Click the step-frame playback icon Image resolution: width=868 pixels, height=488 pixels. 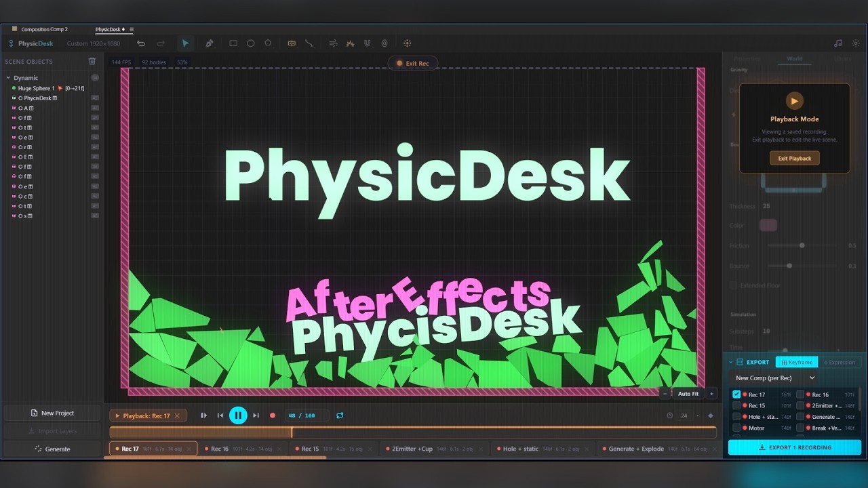click(203, 415)
